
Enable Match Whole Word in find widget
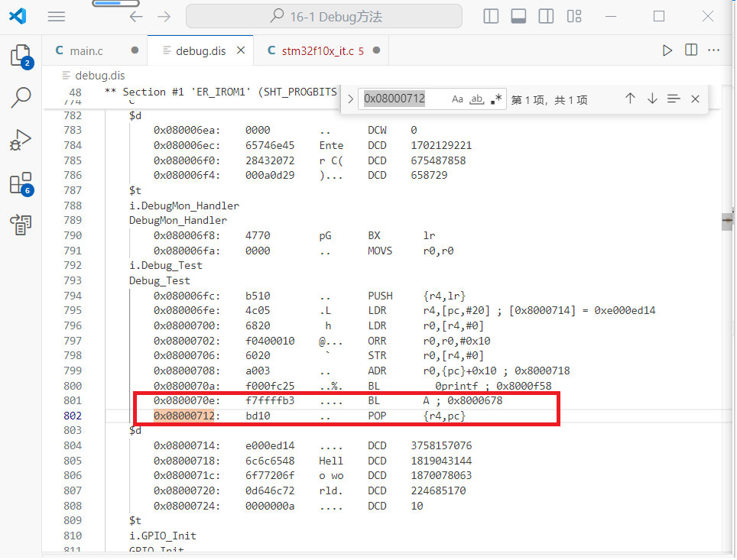click(x=476, y=99)
